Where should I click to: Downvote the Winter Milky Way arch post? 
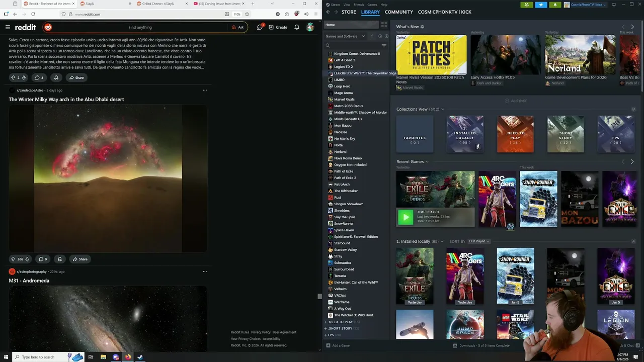pyautogui.click(x=27, y=259)
